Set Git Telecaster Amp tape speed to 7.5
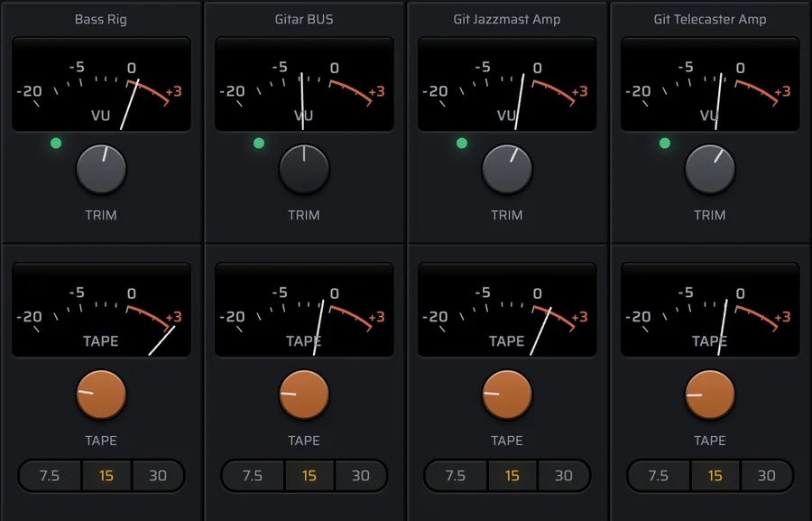Screen dimensions: 812x521 click(660, 475)
